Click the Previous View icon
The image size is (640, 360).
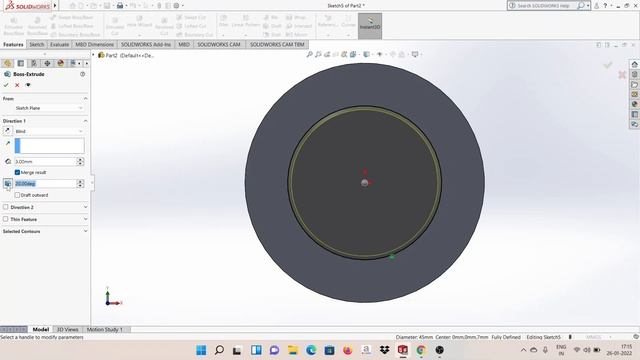pyautogui.click(x=327, y=54)
